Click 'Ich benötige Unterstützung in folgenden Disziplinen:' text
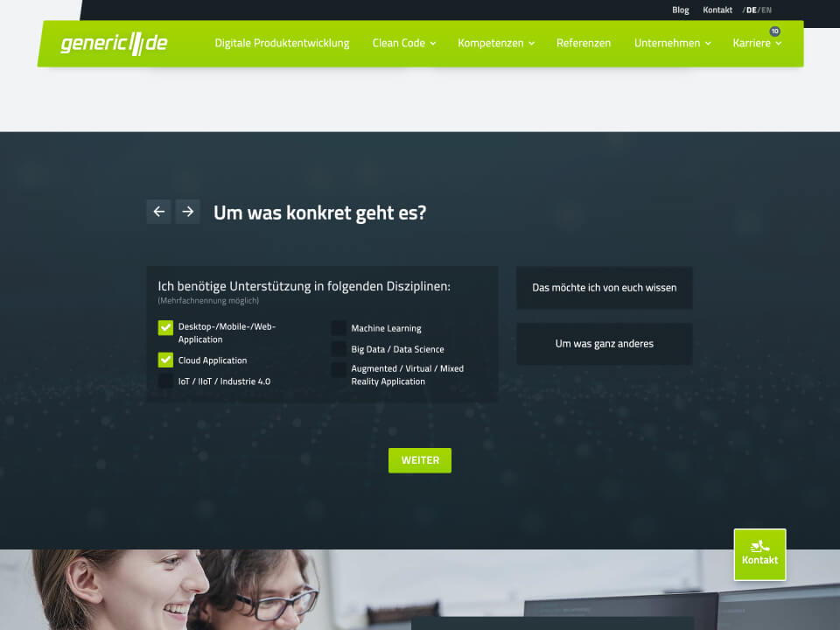This screenshot has height=630, width=840. tap(304, 286)
